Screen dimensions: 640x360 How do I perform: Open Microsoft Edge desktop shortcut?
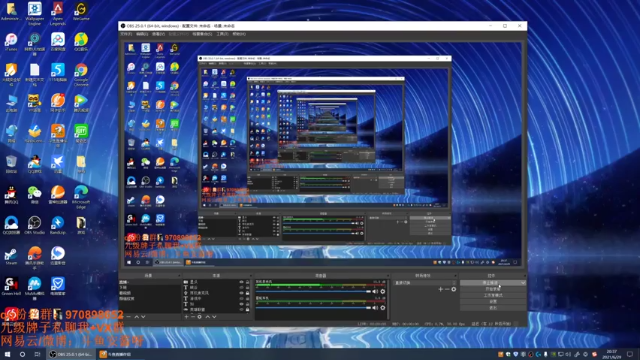tap(81, 197)
